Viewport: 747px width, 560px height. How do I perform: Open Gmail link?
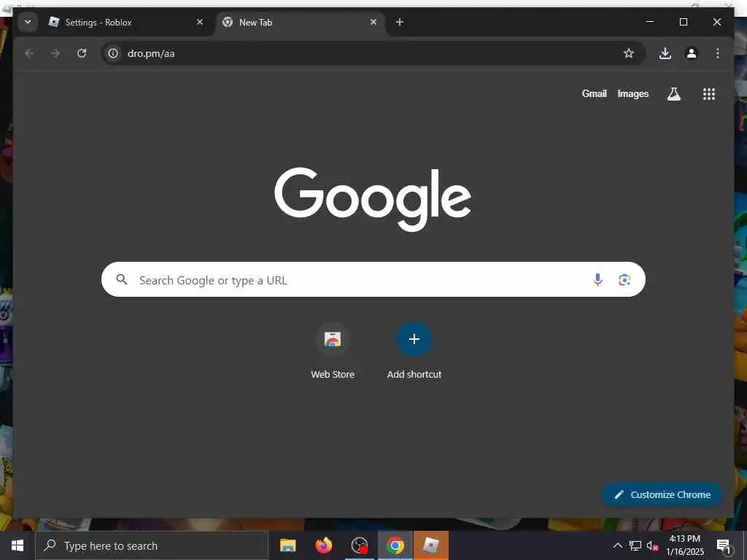[594, 94]
